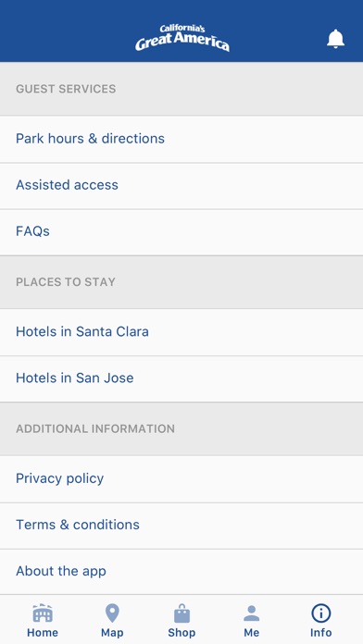363x644 pixels.
Task: Select About the app
Action: [x=181, y=571]
